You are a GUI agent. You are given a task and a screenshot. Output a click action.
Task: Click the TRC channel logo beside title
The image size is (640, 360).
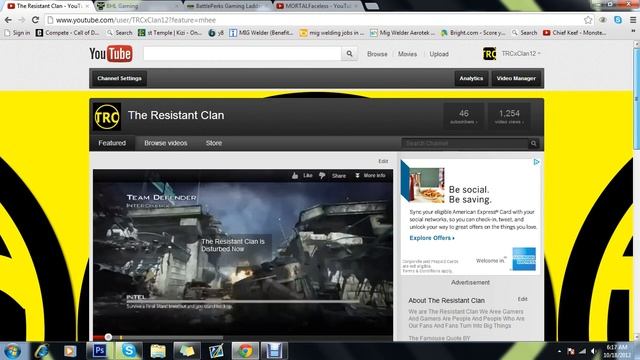107,117
